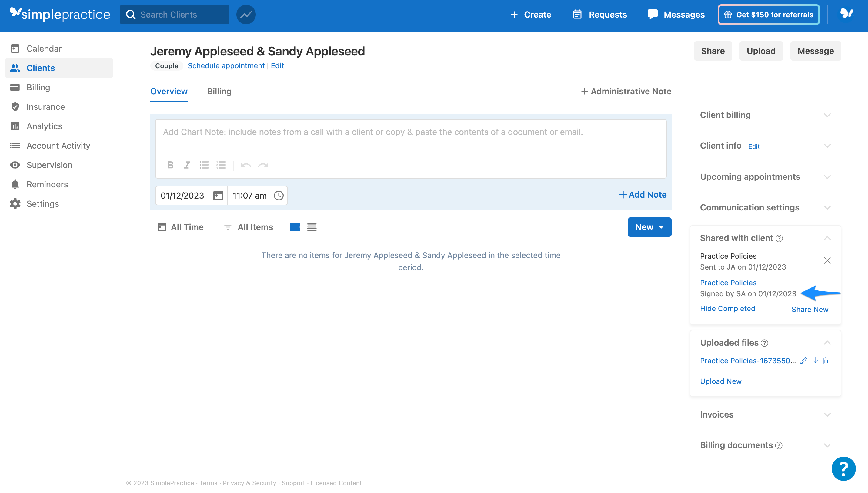Open the help question mark bubble

(843, 469)
